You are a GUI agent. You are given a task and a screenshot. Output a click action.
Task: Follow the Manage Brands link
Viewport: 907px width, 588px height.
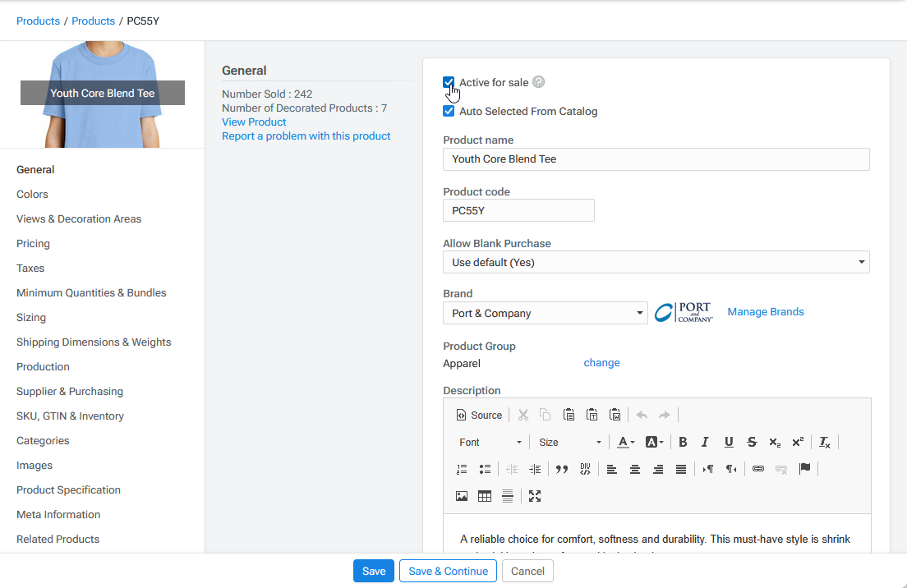tap(765, 311)
